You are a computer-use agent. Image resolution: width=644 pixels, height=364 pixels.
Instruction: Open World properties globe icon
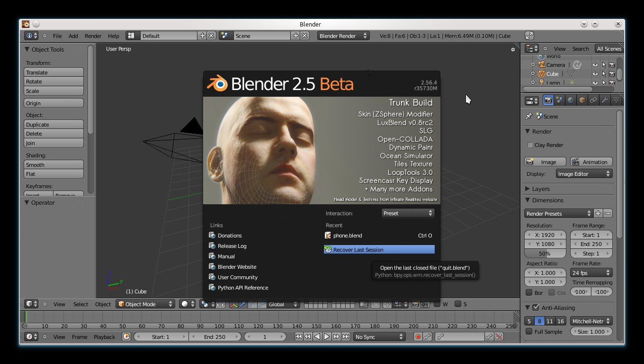571,100
